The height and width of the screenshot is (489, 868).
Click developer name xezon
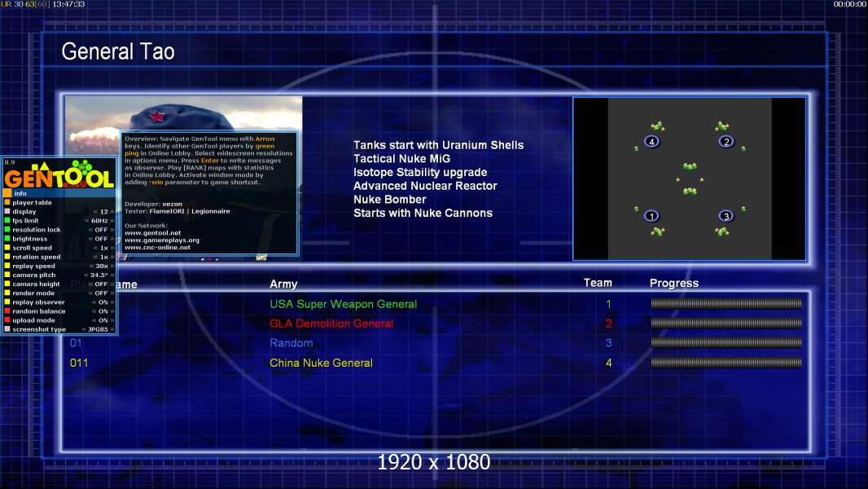coord(172,204)
